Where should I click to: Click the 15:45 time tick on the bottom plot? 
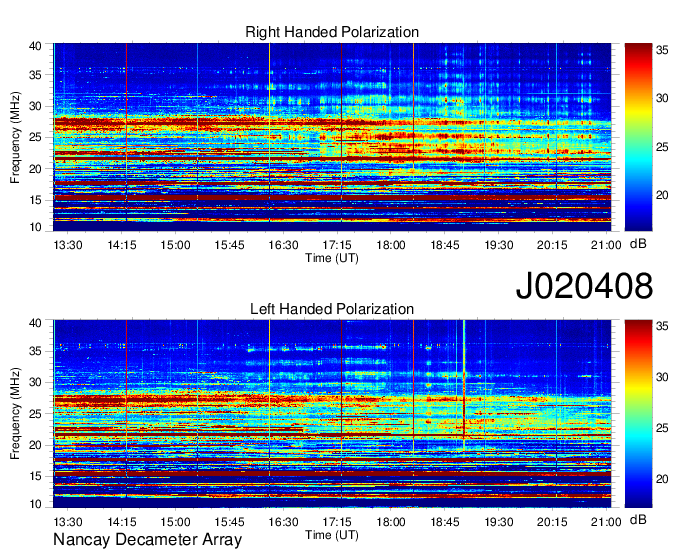click(x=229, y=522)
